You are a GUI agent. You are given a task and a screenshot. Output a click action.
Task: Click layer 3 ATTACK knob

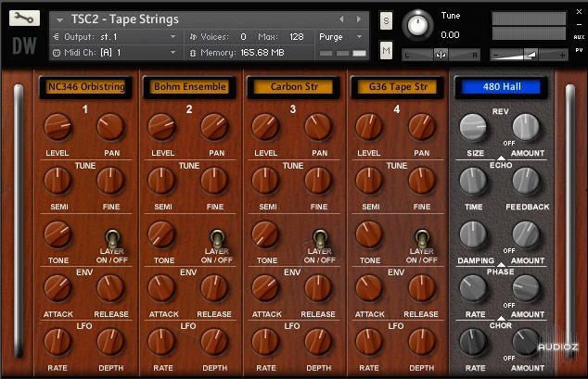(265, 288)
